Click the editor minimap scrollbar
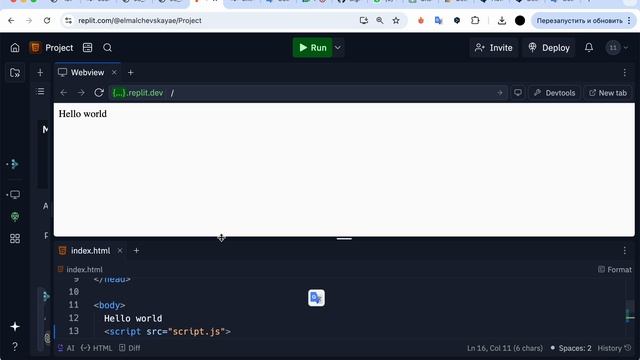 click(630, 308)
